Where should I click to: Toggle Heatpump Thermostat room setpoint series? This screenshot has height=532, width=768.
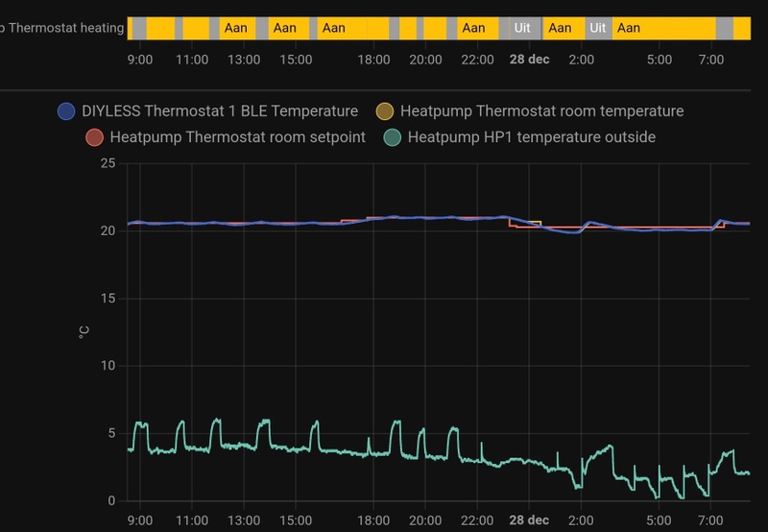click(226, 137)
